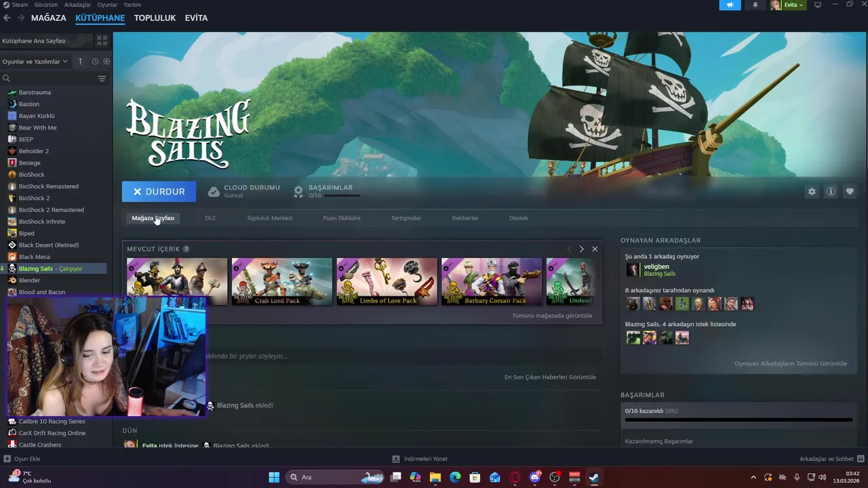Click the sort ascending arrow in library sidebar
868x488 pixels.
point(80,62)
